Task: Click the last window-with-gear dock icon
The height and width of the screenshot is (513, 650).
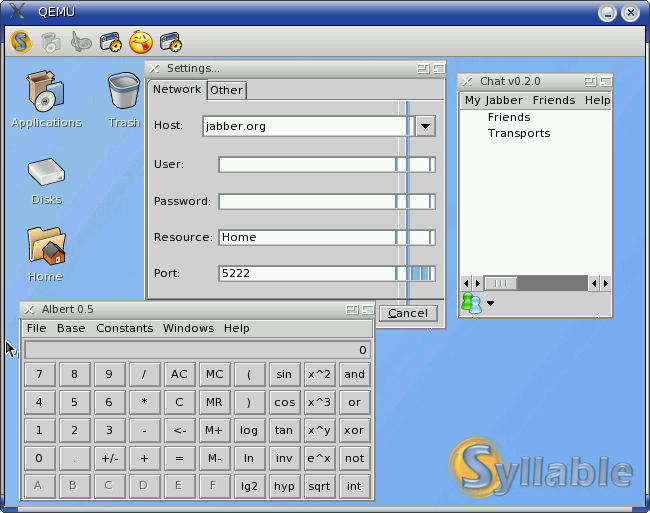Action: pyautogui.click(x=171, y=42)
